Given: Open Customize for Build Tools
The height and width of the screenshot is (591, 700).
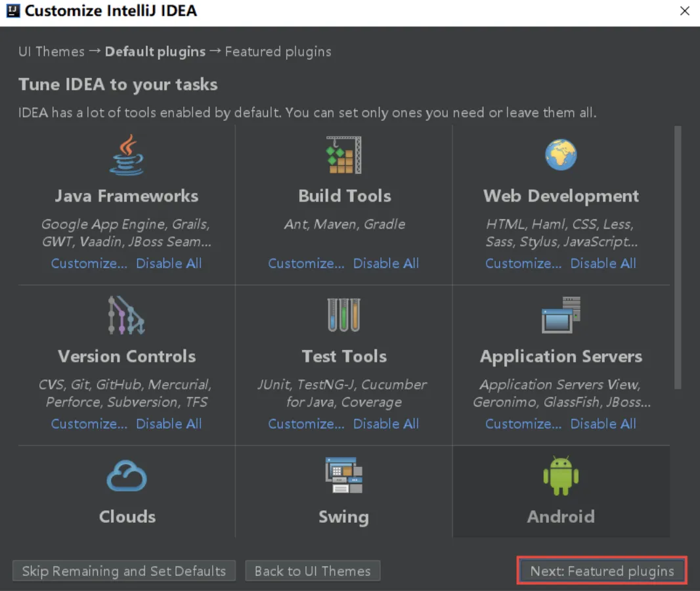Looking at the screenshot, I should [x=306, y=263].
